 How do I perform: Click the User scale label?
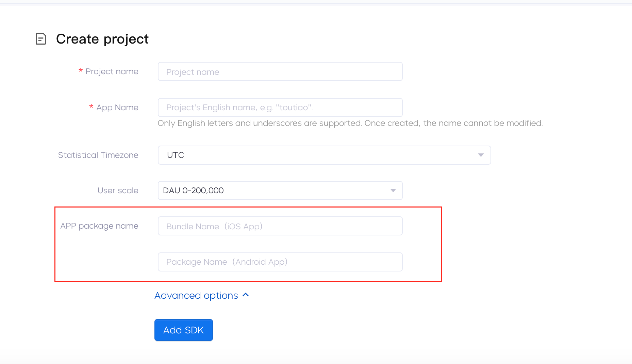point(118,191)
